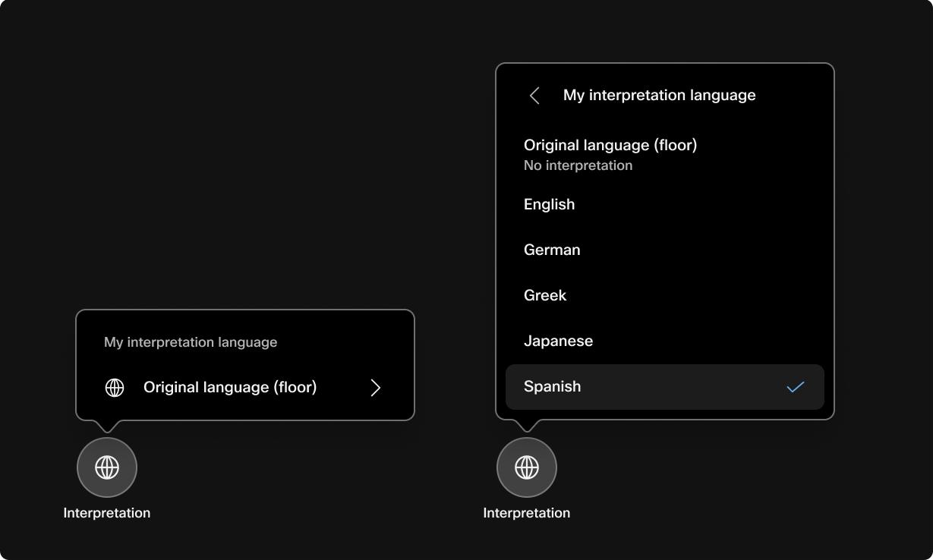The image size is (933, 560).
Task: Expand languages with the right chevron arrow
Action: 375,388
